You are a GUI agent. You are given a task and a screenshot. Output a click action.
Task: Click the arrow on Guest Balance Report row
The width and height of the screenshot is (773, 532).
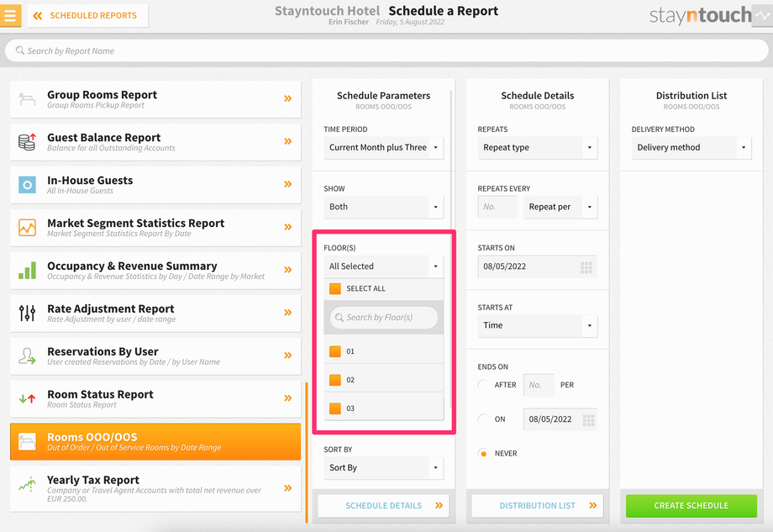(x=288, y=141)
